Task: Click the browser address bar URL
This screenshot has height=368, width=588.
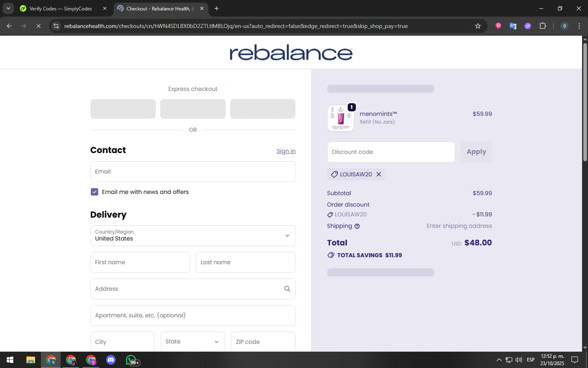Action: [x=236, y=26]
